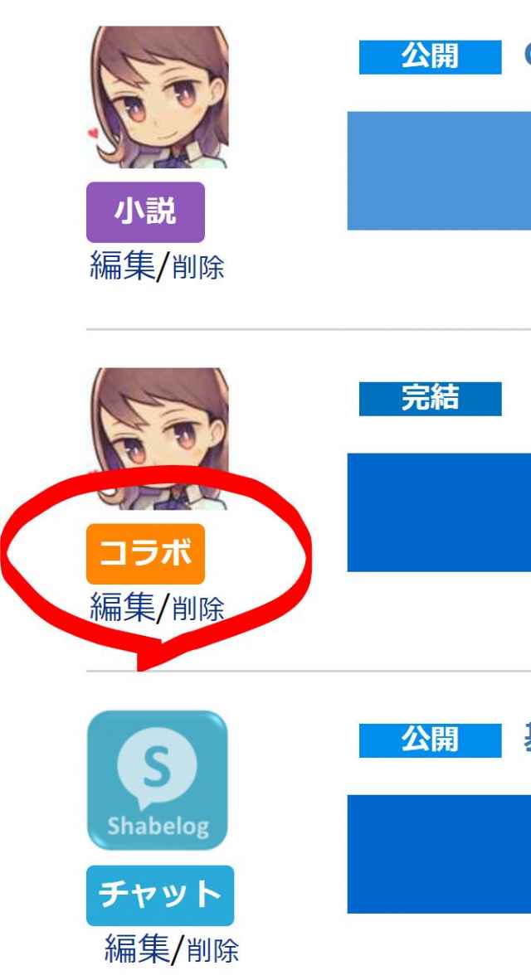Image resolution: width=531 pixels, height=980 pixels.
Task: Select the orange コラボ category badge
Action: coord(145,554)
